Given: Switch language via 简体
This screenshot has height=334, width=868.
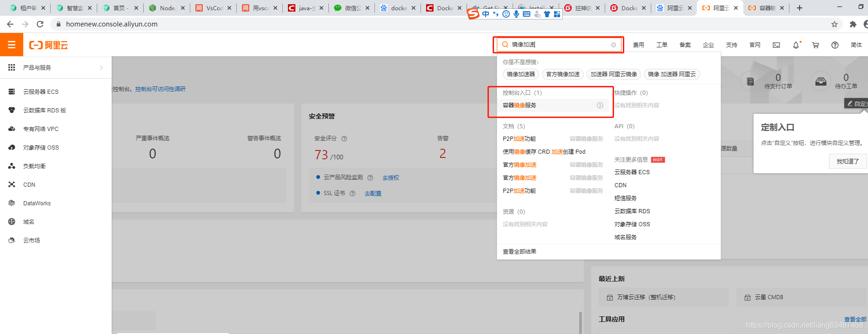Looking at the screenshot, I should (856, 45).
